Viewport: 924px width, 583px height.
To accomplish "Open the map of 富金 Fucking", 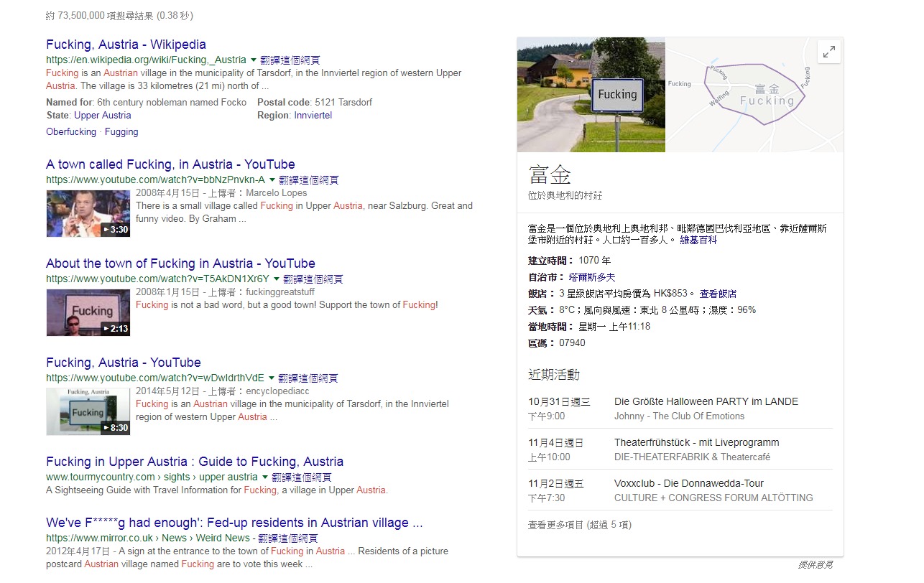I will point(754,95).
